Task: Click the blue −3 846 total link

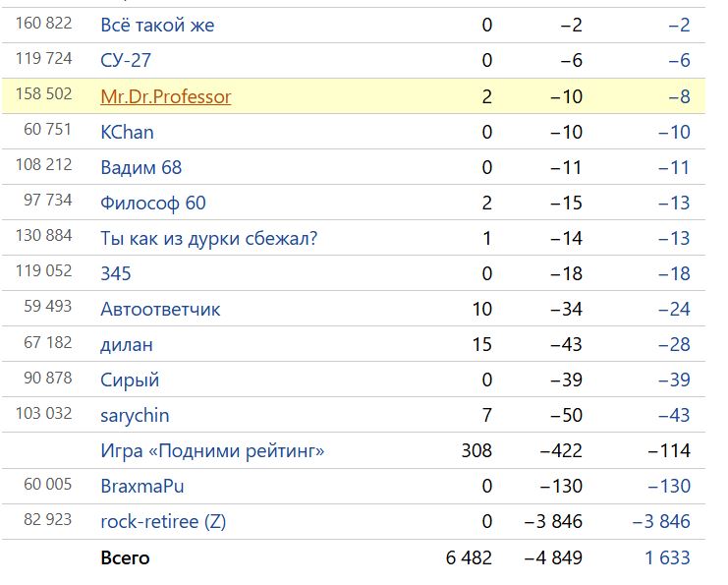Action: tap(660, 521)
